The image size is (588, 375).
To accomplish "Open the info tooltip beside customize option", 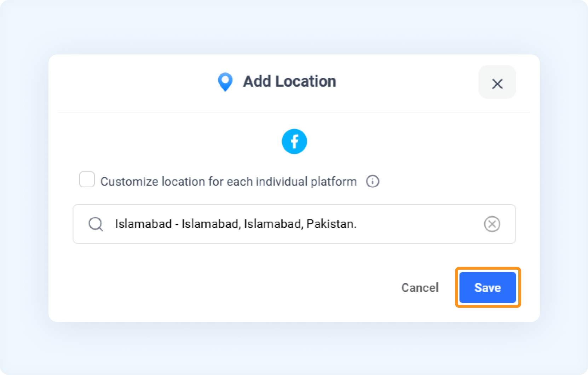I will [x=373, y=181].
